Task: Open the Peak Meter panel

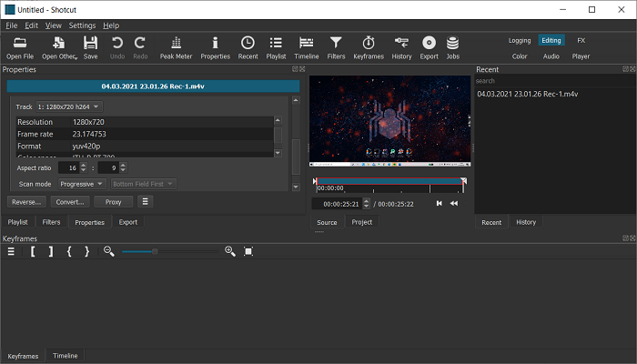Action: 176,47
